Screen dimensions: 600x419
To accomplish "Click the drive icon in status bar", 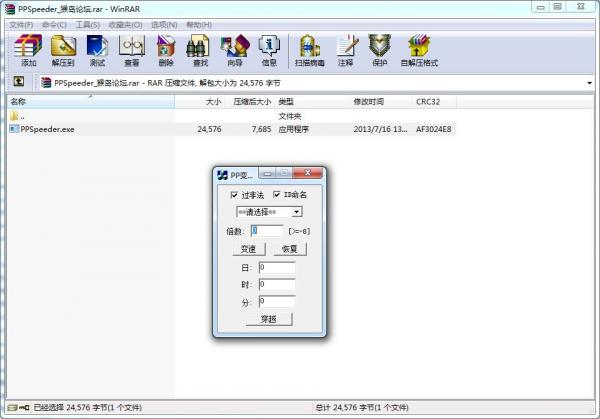I will [x=12, y=408].
